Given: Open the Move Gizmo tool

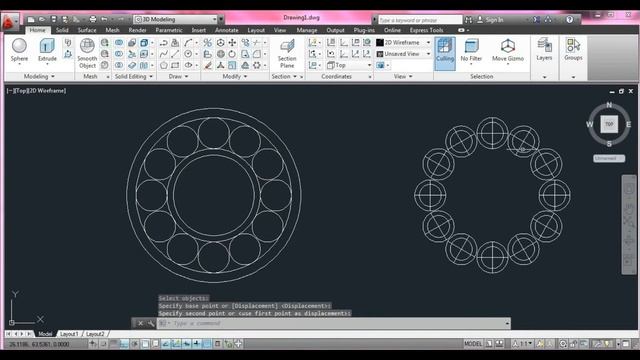Looking at the screenshot, I should click(x=508, y=50).
